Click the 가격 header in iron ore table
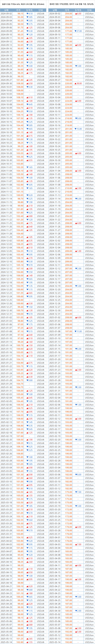The image size is (95, 644). point(19,10)
